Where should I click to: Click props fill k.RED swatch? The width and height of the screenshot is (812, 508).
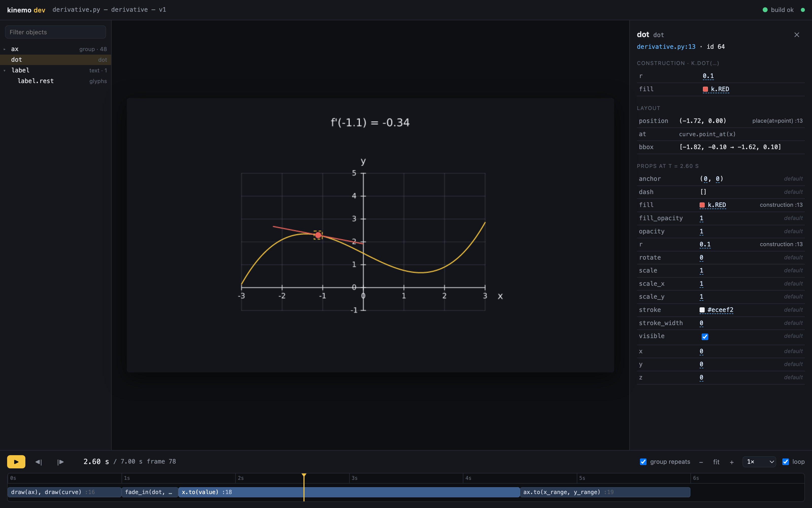(702, 205)
